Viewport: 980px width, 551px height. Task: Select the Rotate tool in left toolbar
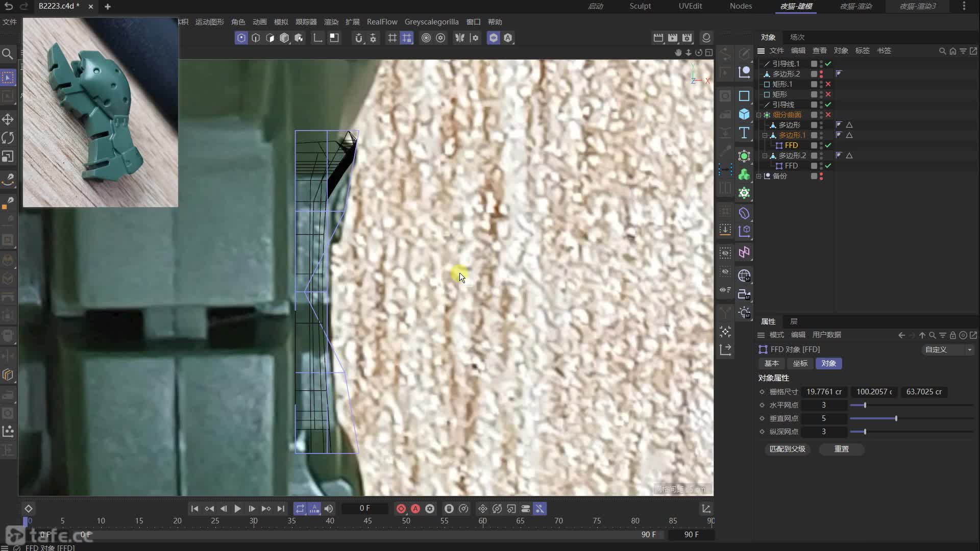click(8, 138)
